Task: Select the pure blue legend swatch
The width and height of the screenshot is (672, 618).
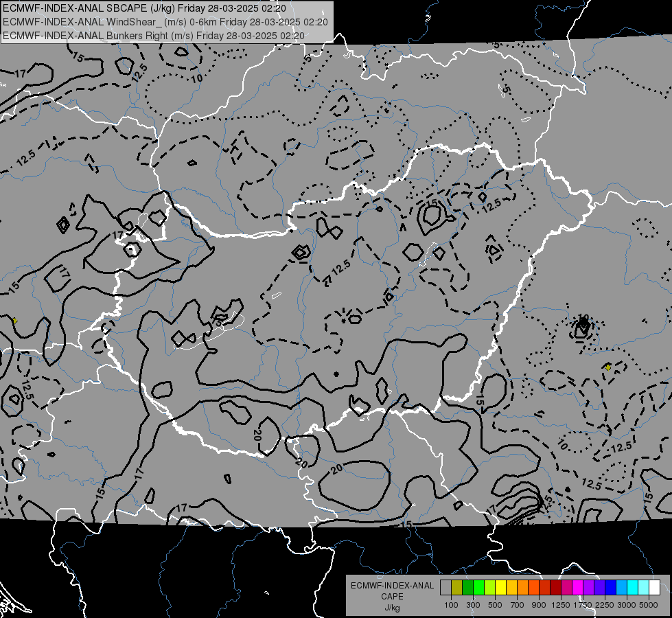Action: pyautogui.click(x=611, y=588)
